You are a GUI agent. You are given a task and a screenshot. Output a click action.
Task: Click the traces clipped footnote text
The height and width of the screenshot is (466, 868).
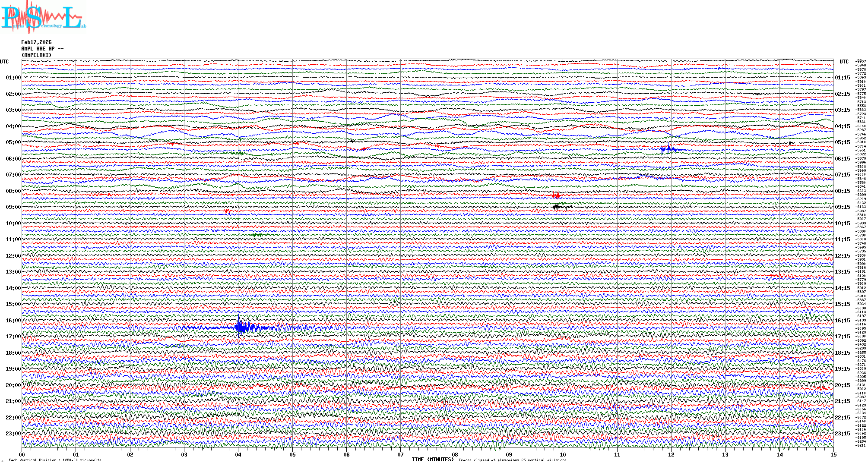(512, 460)
